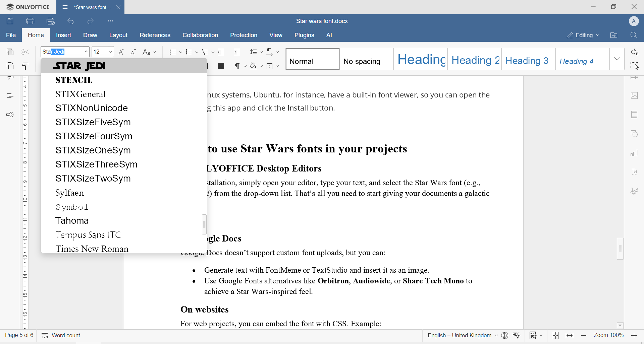The image size is (644, 344).
Task: Expand bullet list options
Action: [180, 52]
